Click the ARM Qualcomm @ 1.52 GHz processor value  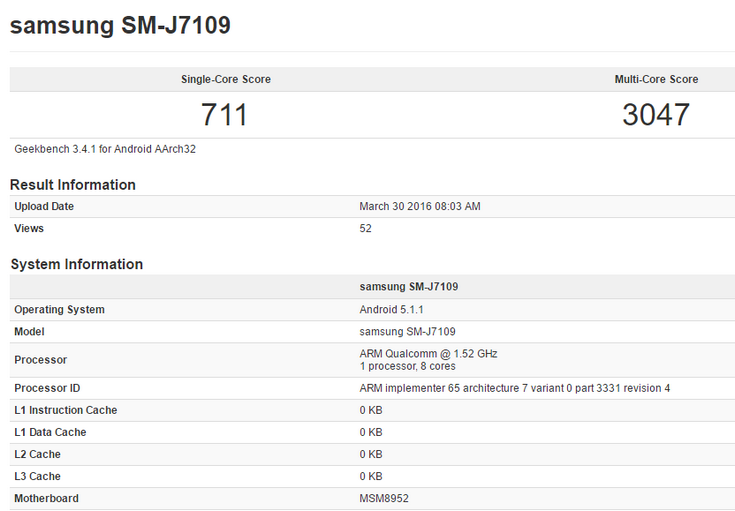tap(428, 354)
